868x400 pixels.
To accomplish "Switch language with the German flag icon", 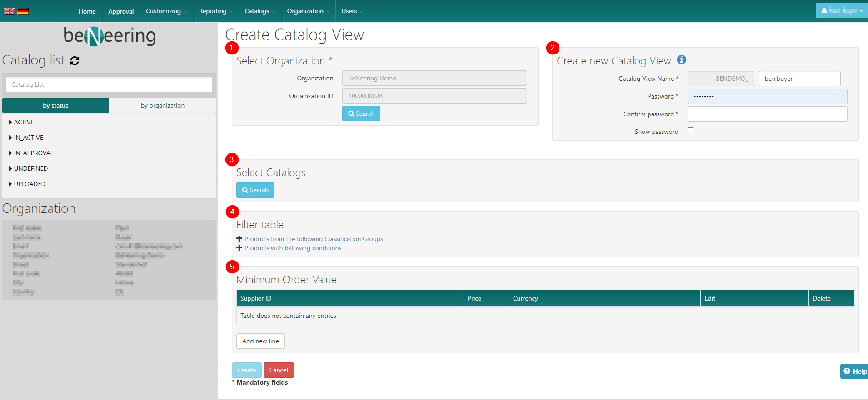I will 23,11.
